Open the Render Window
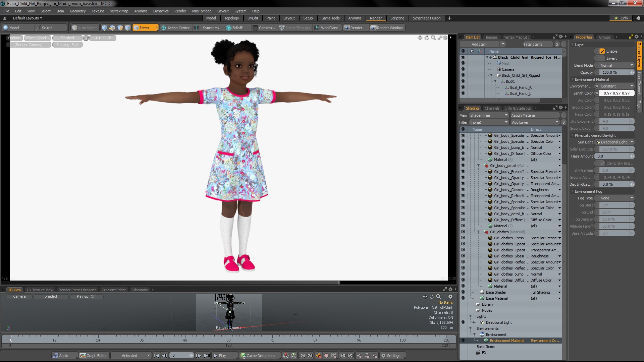The height and width of the screenshot is (362, 644). 387,28
